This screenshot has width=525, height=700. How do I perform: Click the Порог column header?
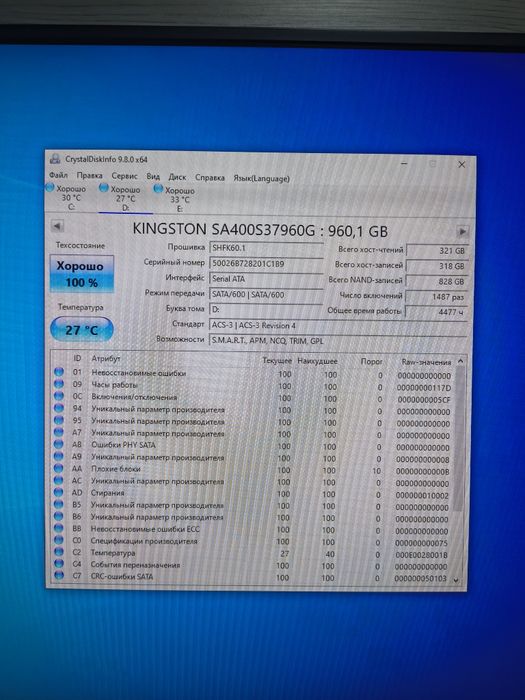click(371, 361)
